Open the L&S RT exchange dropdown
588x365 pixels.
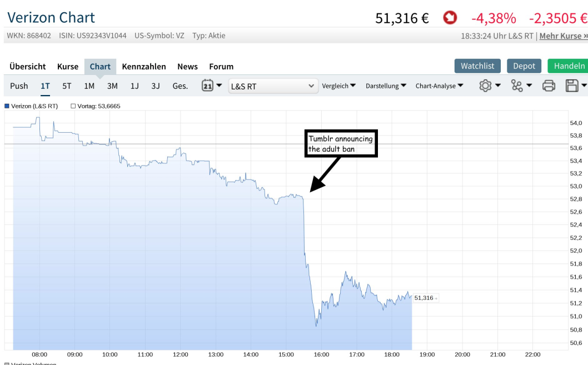point(273,86)
